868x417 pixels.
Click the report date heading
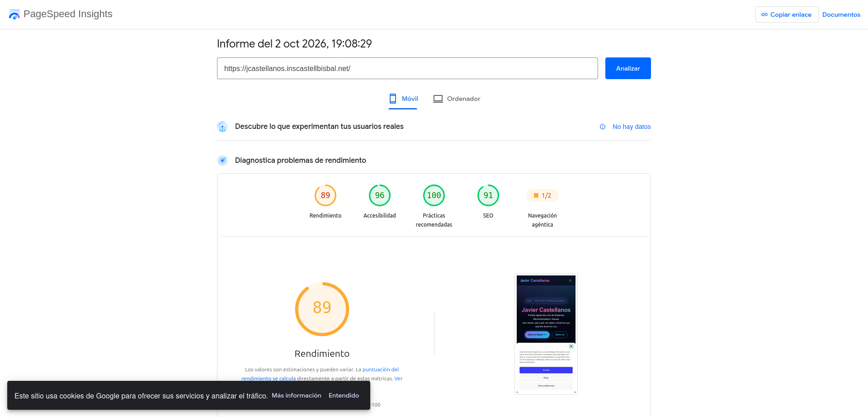294,43
